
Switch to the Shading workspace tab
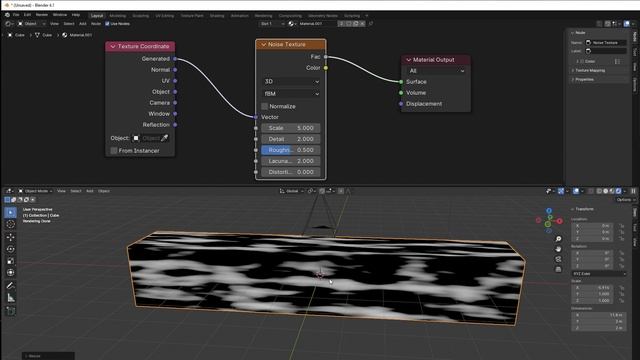coord(217,16)
